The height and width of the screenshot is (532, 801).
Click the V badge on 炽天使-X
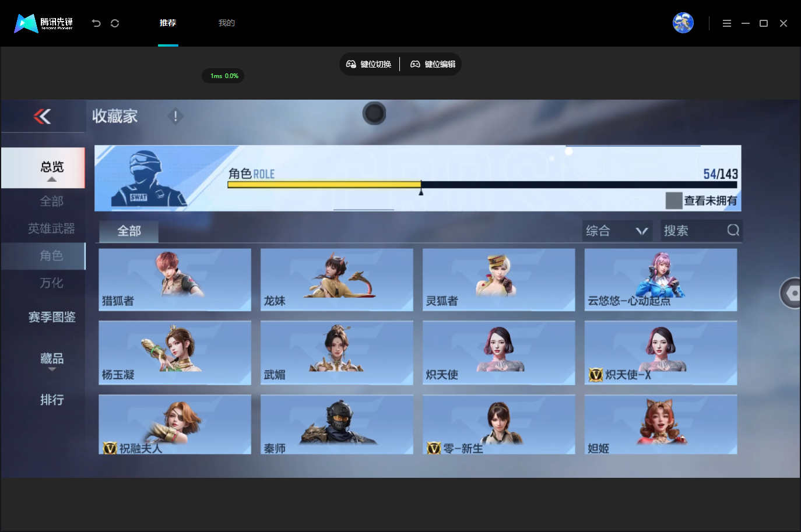596,375
